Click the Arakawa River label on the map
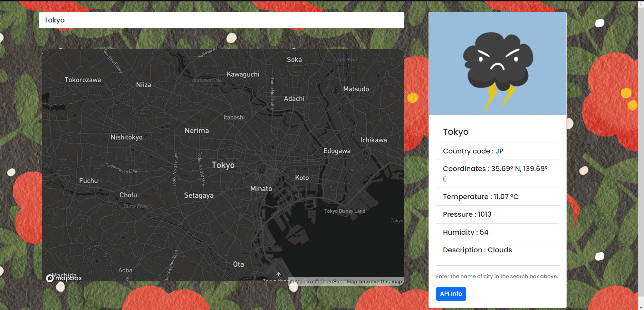 tap(208, 80)
